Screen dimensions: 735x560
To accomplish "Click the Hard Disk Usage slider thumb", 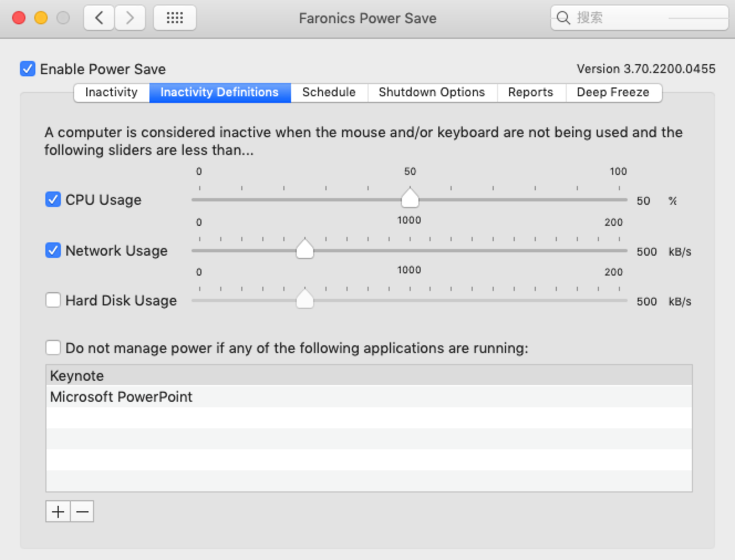I will tap(305, 298).
